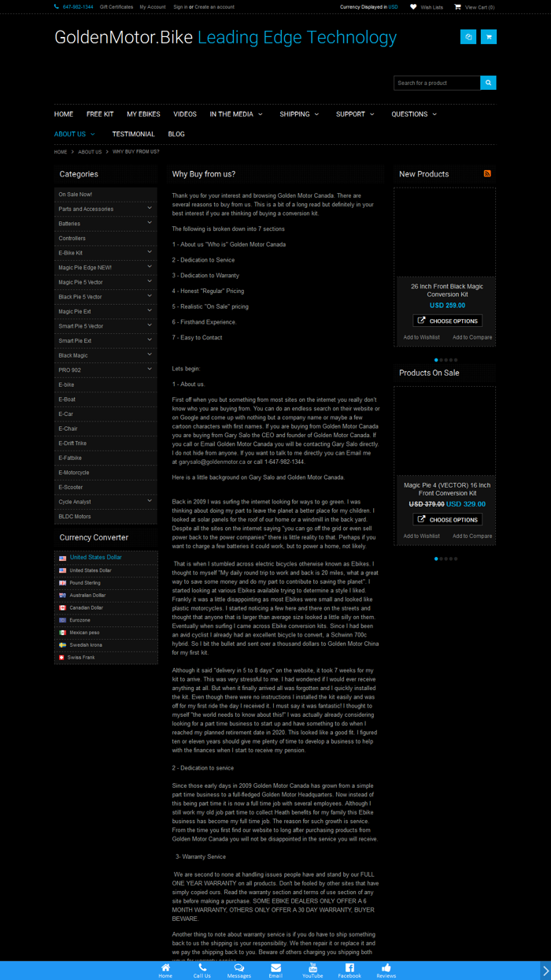Viewport: 551px width, 980px height.
Task: Click CHOOSE OPTIONS for 26 Inch Front kit
Action: pos(447,321)
